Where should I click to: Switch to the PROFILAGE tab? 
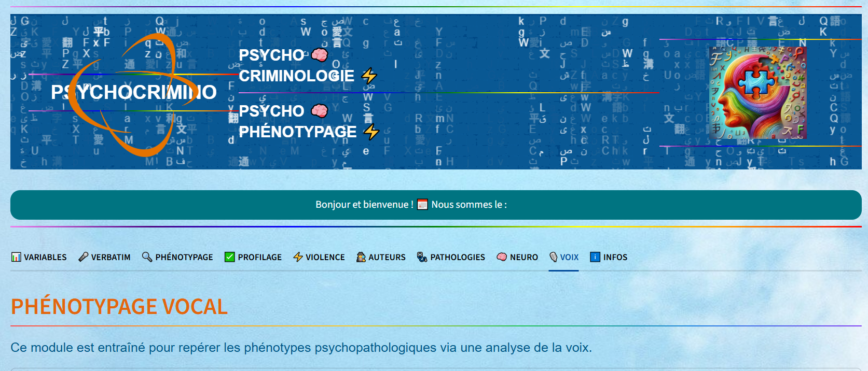(x=259, y=257)
